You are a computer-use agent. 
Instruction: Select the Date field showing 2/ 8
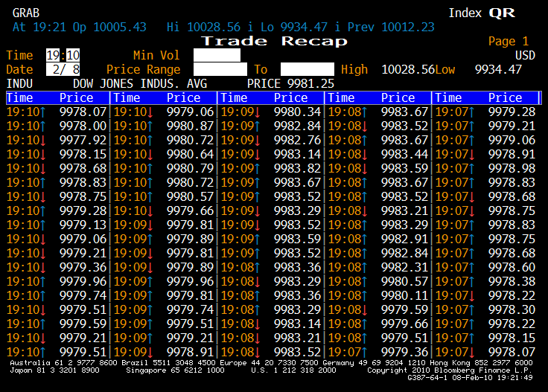pyautogui.click(x=63, y=69)
